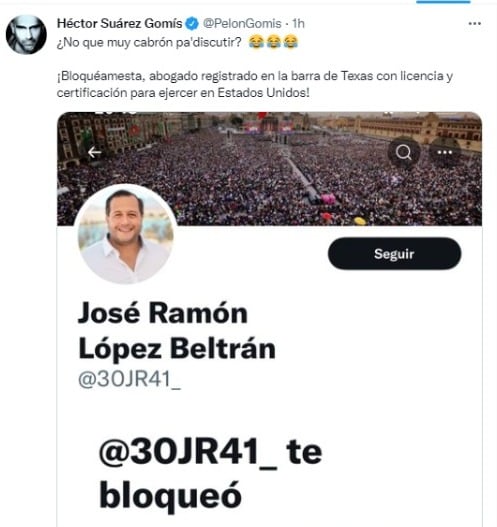
Task: Click the José Ramón López Beltrán name
Action: pyautogui.click(x=177, y=330)
